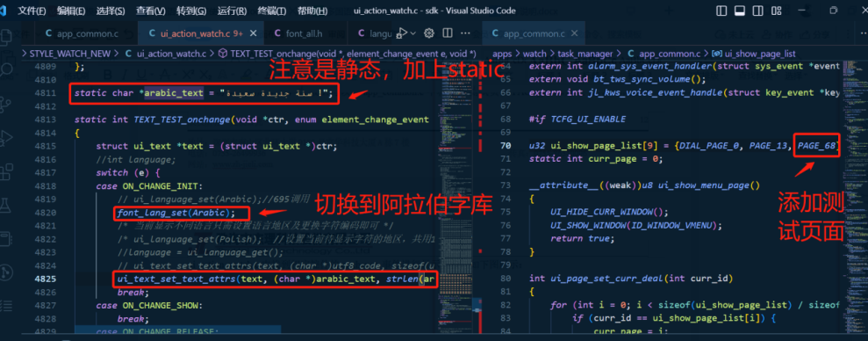This screenshot has width=868, height=341.
Task: Split the editor to the right
Action: (x=448, y=33)
